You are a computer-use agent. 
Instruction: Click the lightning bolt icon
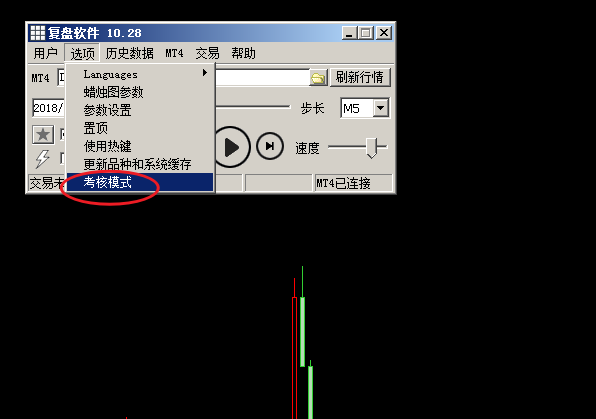tap(43, 159)
